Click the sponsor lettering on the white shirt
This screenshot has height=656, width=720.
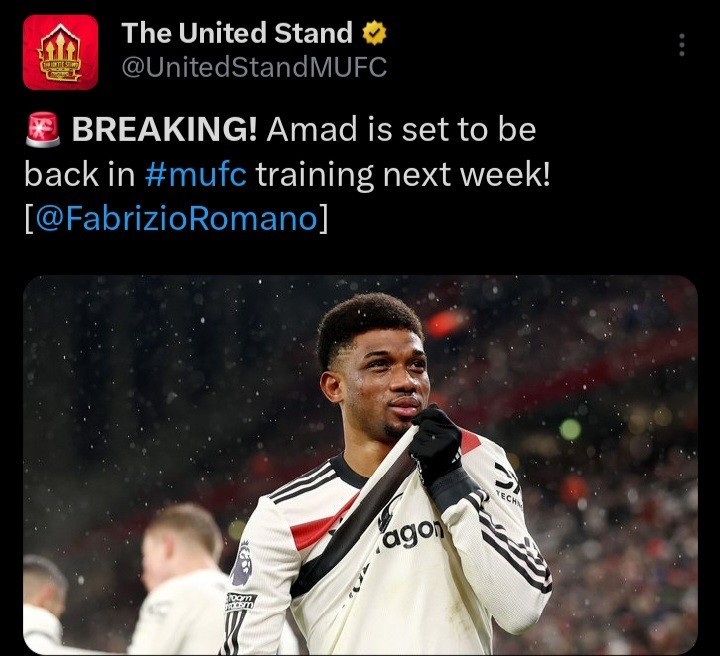pyautogui.click(x=411, y=535)
